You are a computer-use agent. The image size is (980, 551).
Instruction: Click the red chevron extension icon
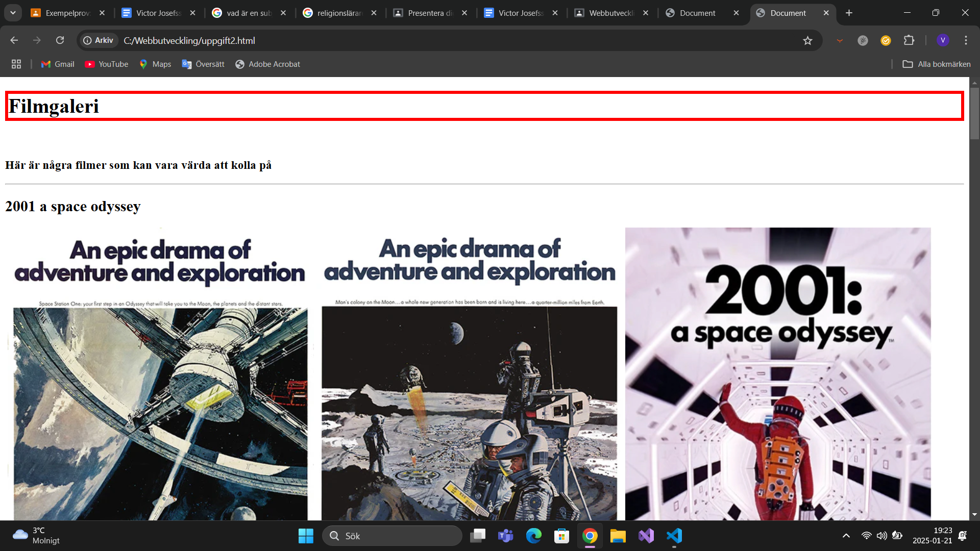[840, 40]
